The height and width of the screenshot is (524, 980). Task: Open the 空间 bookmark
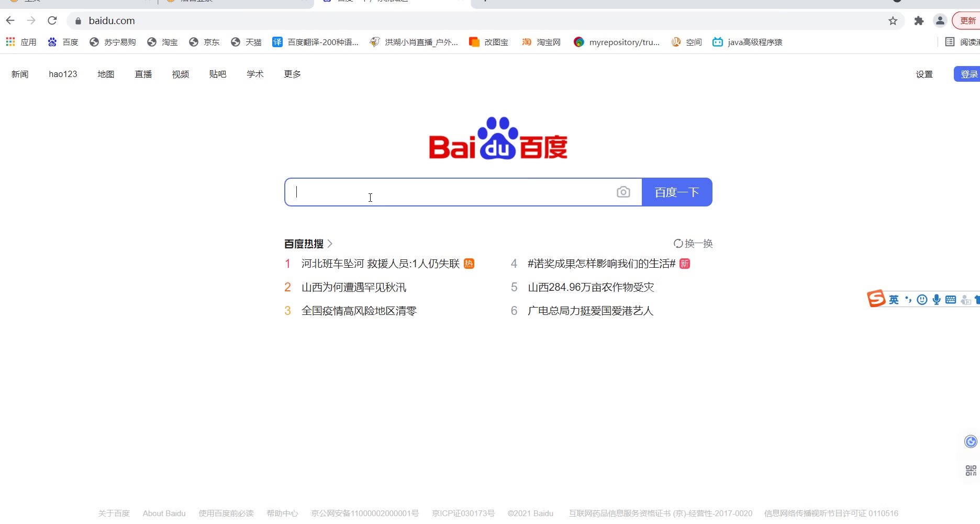click(x=686, y=42)
